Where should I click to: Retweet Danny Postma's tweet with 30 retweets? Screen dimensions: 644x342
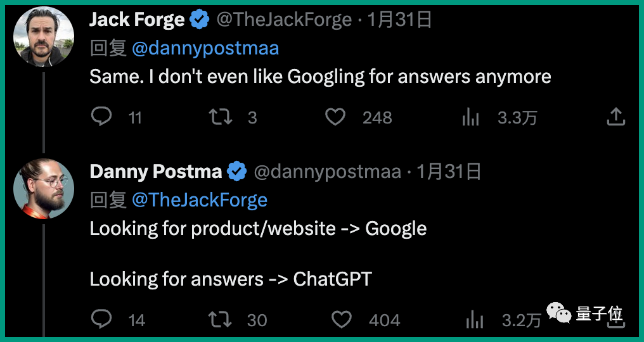point(221,319)
